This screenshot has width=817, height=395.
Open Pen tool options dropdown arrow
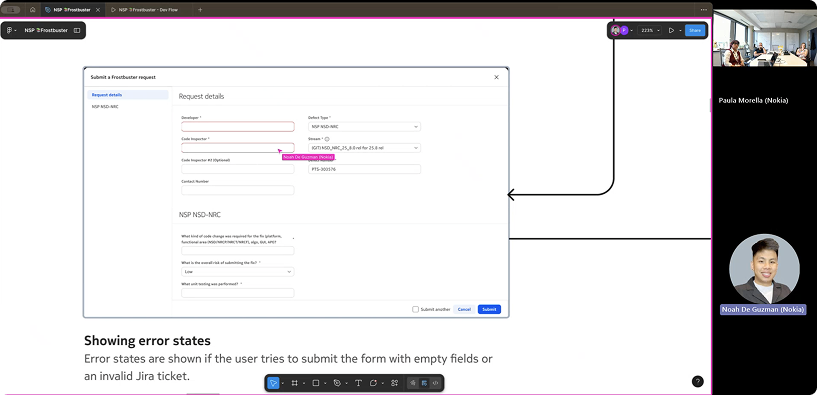tap(346, 384)
